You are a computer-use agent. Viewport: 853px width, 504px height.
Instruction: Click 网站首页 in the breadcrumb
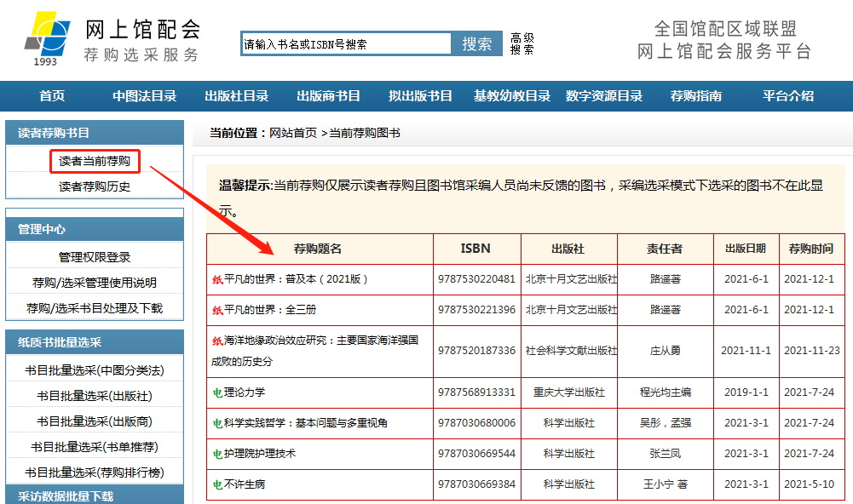(x=293, y=133)
